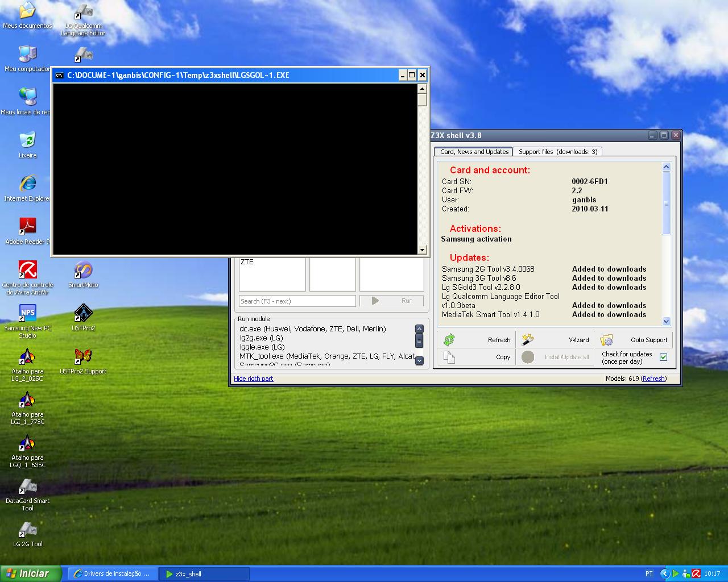Viewport: 728px width, 582px height.
Task: Select MTK_tool.exe (MediaTek) module
Action: pos(326,356)
